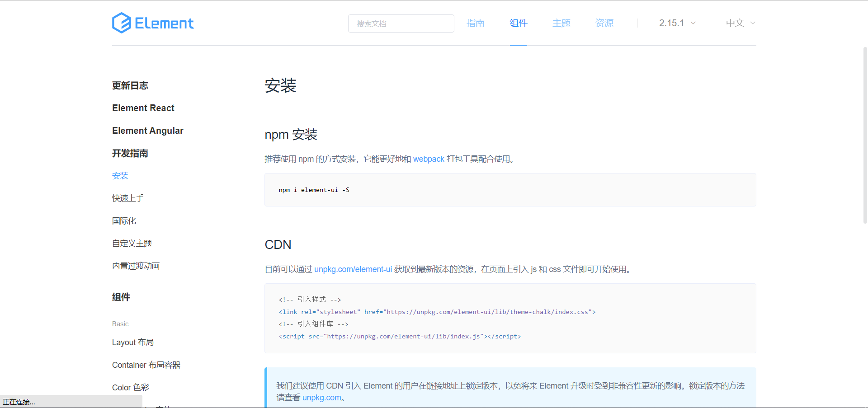
Task: Open the 自定义主题 sidebar link
Action: point(132,243)
